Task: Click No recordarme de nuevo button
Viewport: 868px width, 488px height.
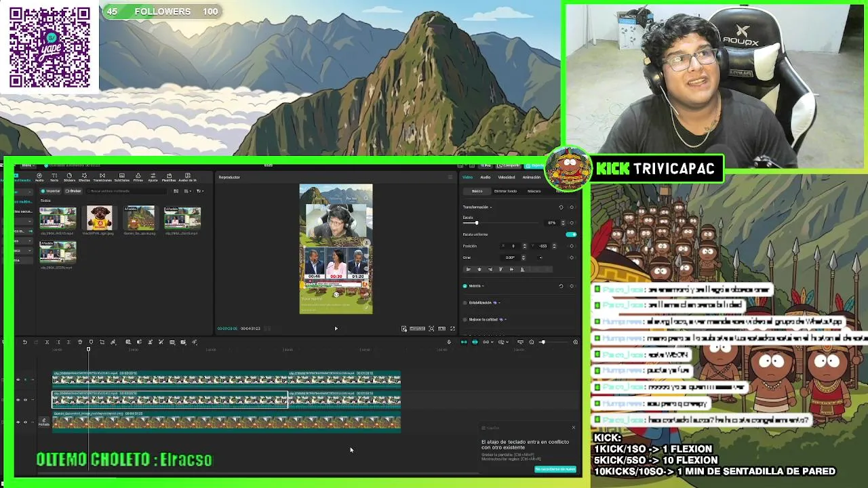Action: click(555, 469)
